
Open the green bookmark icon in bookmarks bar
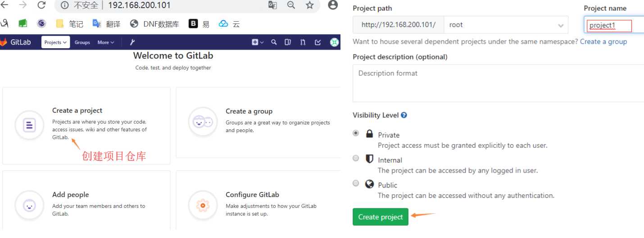(23, 24)
